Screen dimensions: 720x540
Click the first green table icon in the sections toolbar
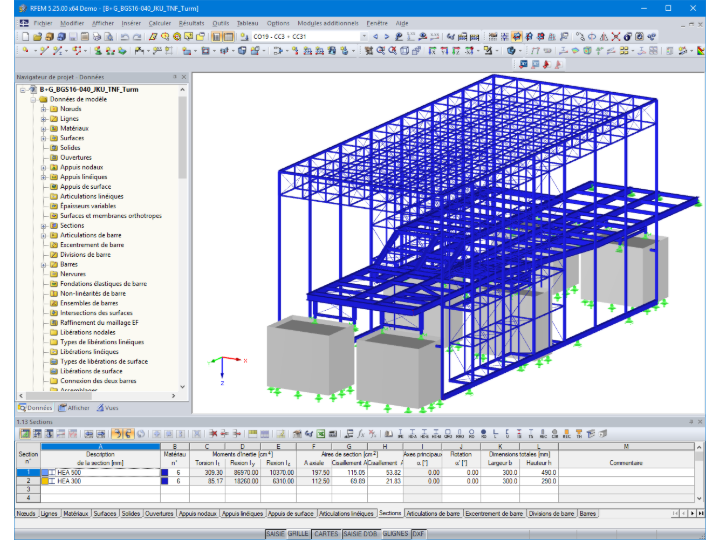click(x=25, y=433)
